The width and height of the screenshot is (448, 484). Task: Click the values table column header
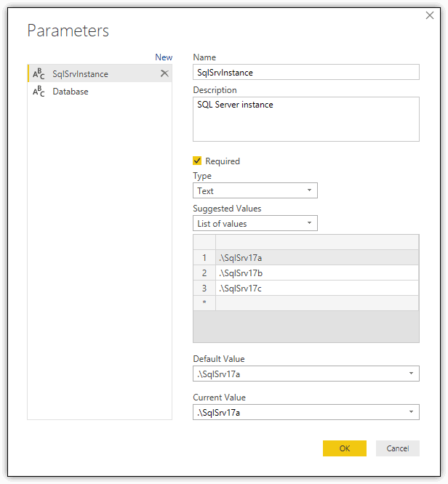coord(317,242)
